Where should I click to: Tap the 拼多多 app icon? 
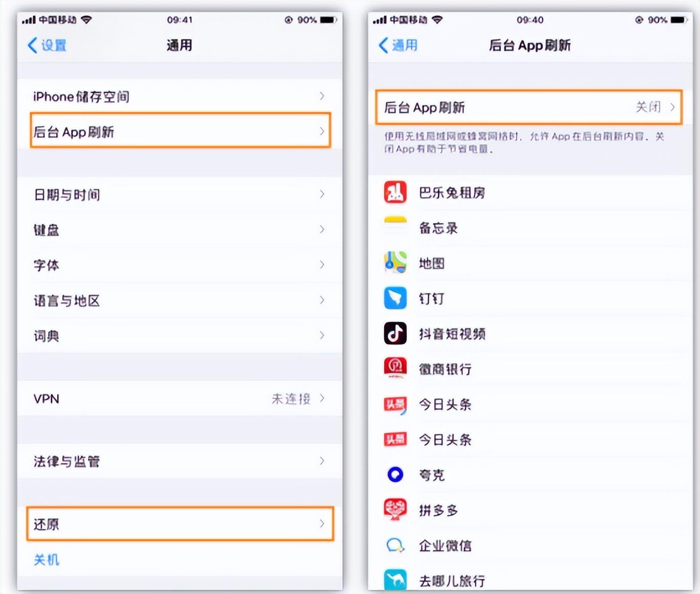tap(395, 510)
